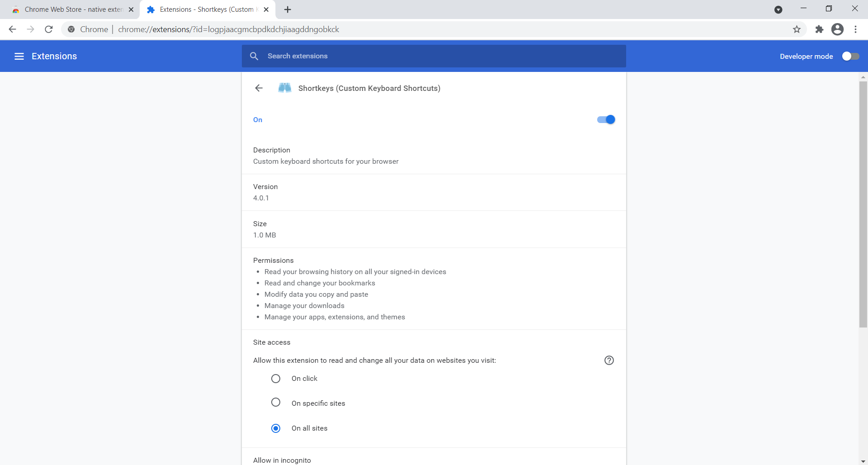Viewport: 868px width, 465px height.
Task: Go back to the extensions list arrow
Action: pos(259,88)
